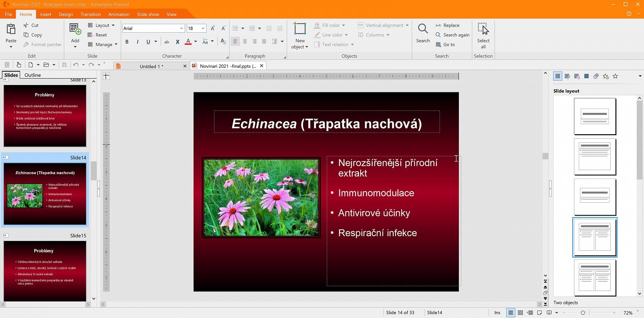The width and height of the screenshot is (644, 318).
Task: Open the numbered list dropdown arrow
Action: point(260,28)
